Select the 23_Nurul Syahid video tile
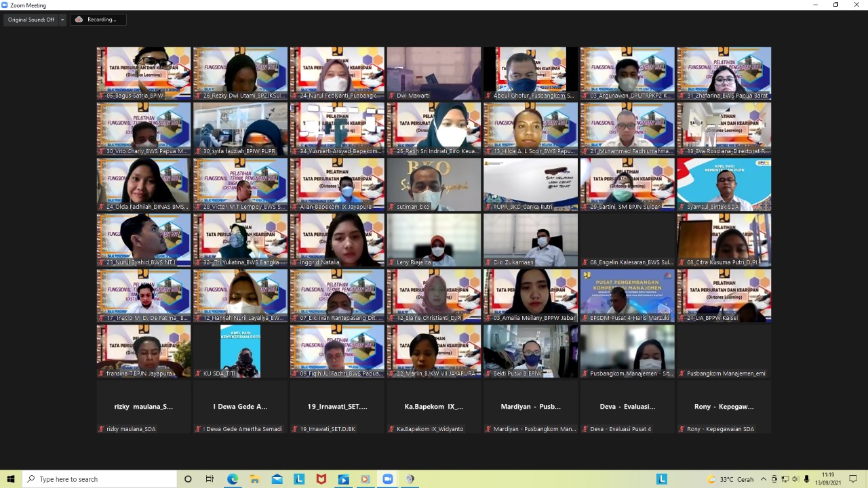The height and width of the screenshot is (488, 868). 144,240
